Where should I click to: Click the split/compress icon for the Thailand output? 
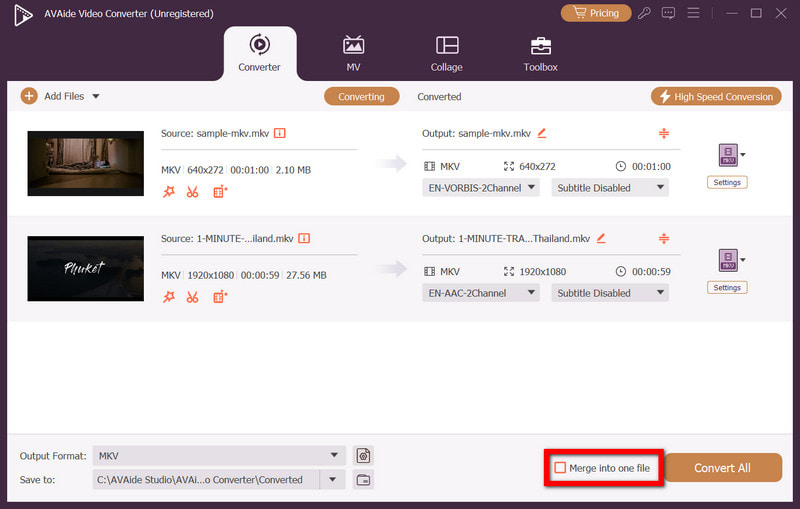coord(663,238)
